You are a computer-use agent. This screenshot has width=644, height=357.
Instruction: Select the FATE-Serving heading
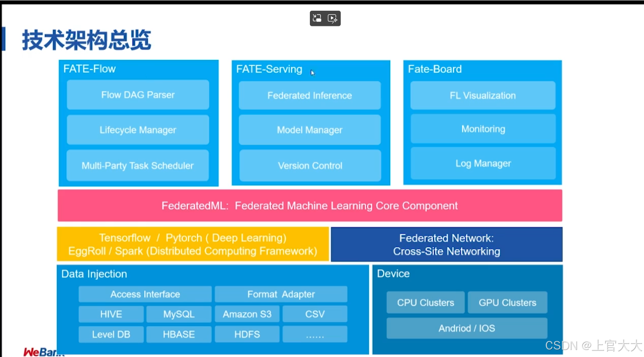(269, 69)
